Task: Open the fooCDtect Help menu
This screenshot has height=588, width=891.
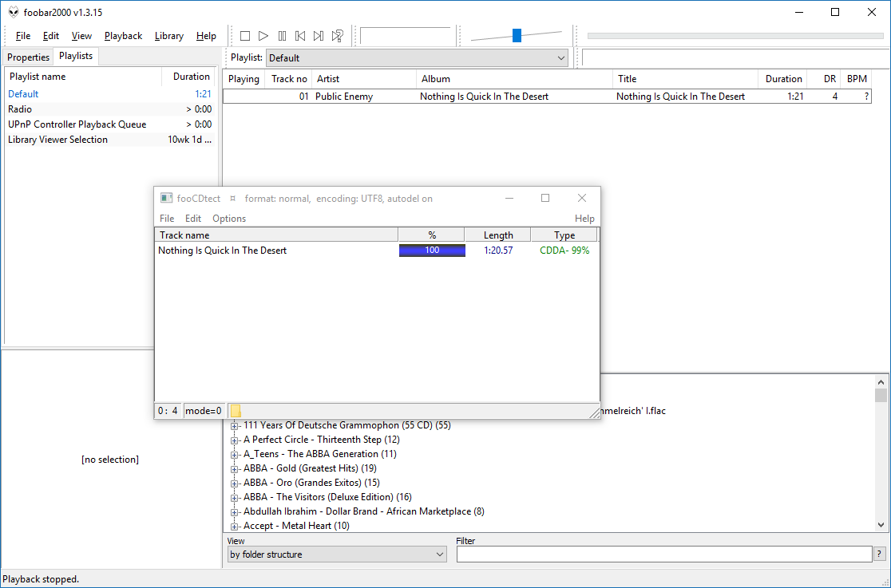Action: (x=584, y=219)
